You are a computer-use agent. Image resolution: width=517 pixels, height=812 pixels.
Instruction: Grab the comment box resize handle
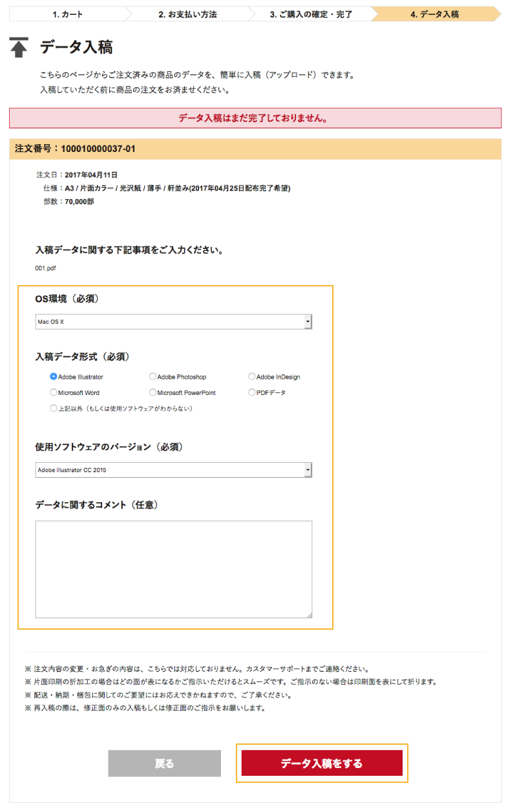coord(309,615)
